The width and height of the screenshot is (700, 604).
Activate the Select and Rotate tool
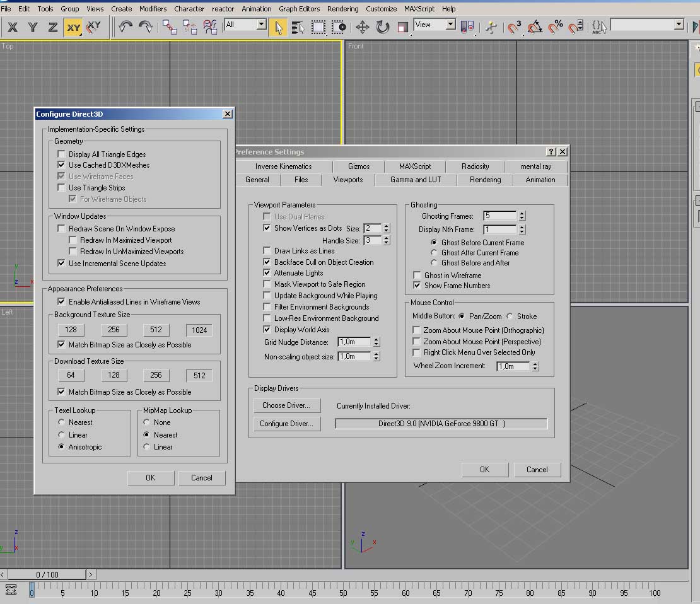(383, 27)
